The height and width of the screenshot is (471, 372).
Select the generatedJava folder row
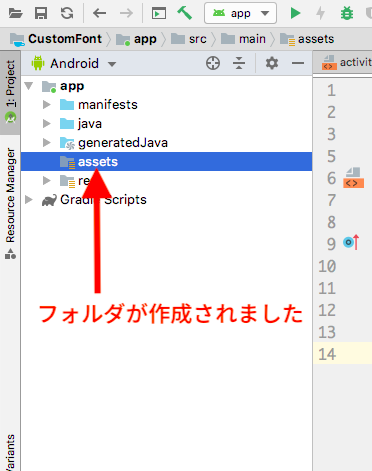167,143
